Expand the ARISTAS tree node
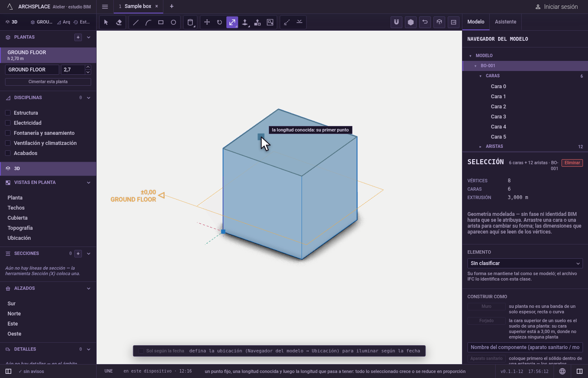 480,147
